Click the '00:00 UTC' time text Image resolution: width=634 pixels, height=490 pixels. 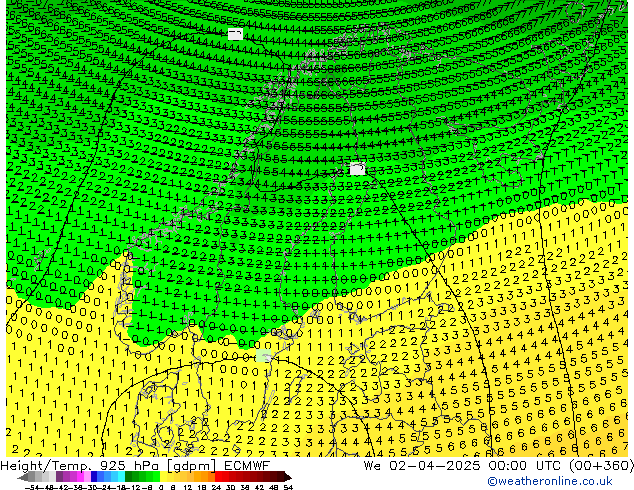[x=524, y=466]
